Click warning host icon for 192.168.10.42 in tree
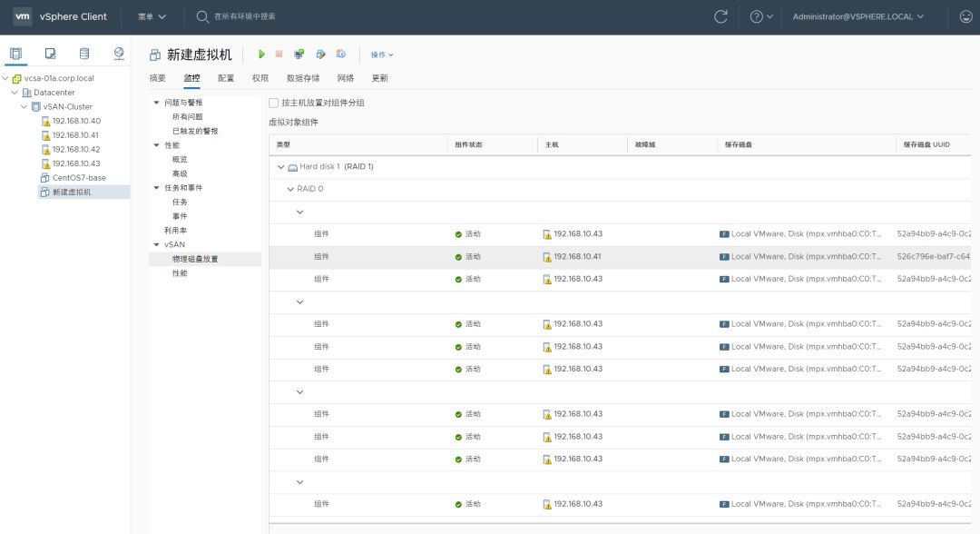The height and width of the screenshot is (534, 980). (45, 150)
